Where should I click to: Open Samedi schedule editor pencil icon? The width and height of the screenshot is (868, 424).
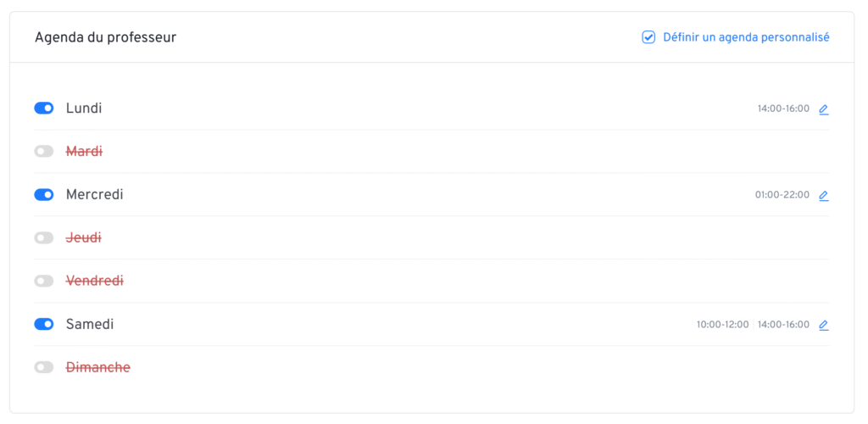823,325
